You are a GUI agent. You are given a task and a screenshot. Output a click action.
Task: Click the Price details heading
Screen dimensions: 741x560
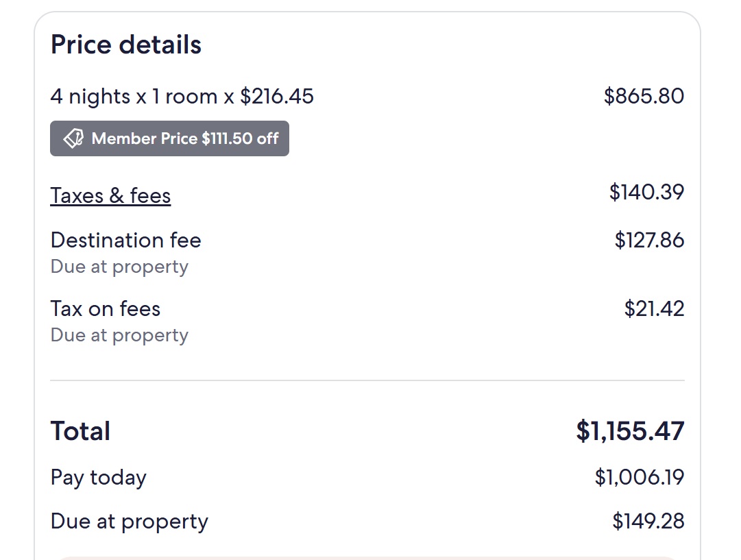point(126,45)
